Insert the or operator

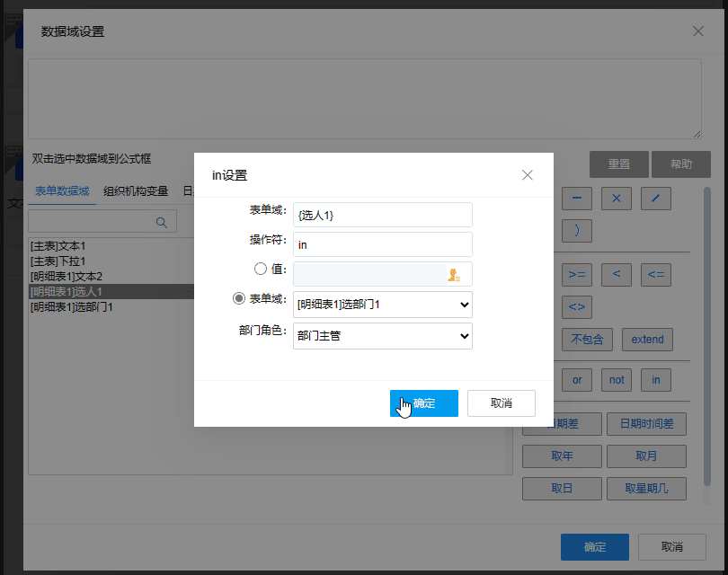(x=577, y=380)
